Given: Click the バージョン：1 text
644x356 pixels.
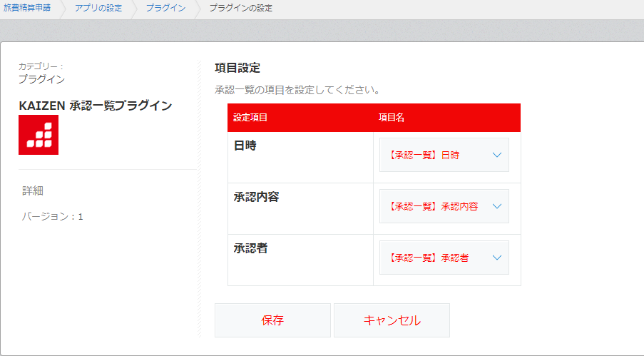Looking at the screenshot, I should coord(52,216).
